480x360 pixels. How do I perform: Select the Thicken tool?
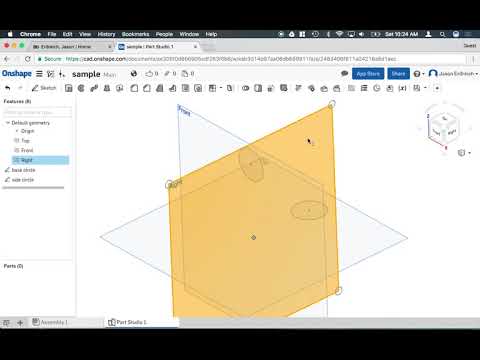click(x=119, y=88)
